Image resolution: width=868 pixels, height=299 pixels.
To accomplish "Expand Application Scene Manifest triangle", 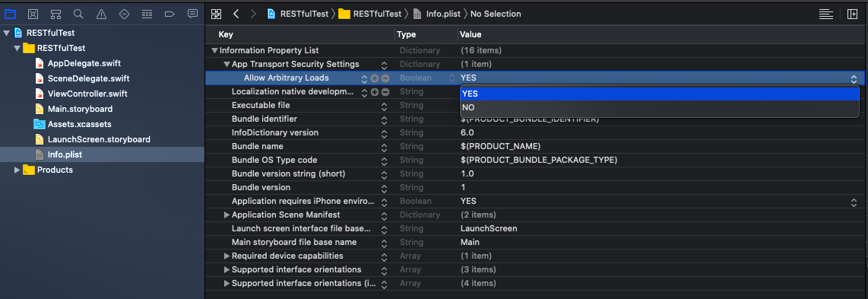I will (x=227, y=215).
